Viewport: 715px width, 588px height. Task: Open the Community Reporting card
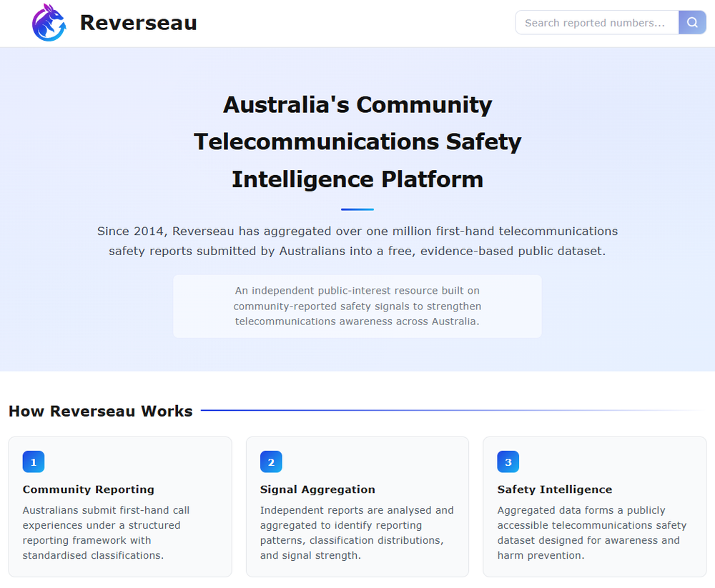tap(120, 506)
